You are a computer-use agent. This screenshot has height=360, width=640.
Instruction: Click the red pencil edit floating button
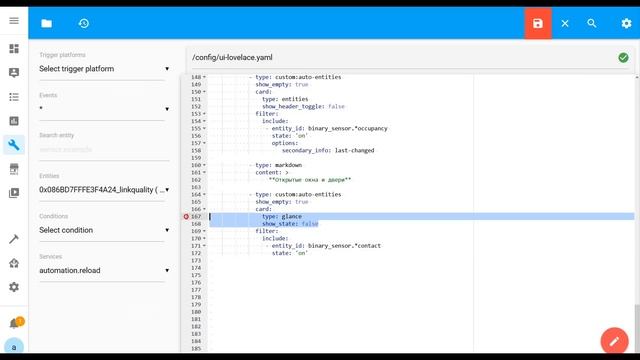click(614, 341)
